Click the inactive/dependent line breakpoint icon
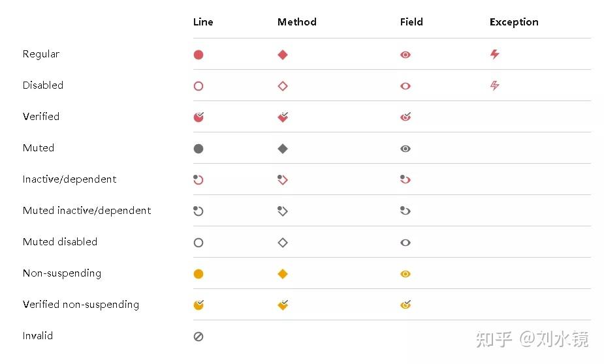 click(199, 180)
